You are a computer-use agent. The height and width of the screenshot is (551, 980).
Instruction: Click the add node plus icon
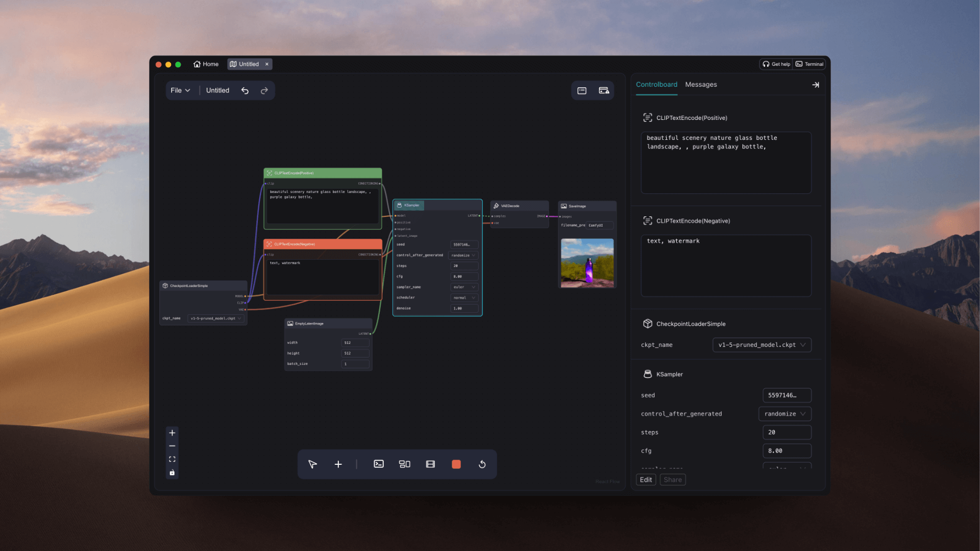(x=338, y=464)
